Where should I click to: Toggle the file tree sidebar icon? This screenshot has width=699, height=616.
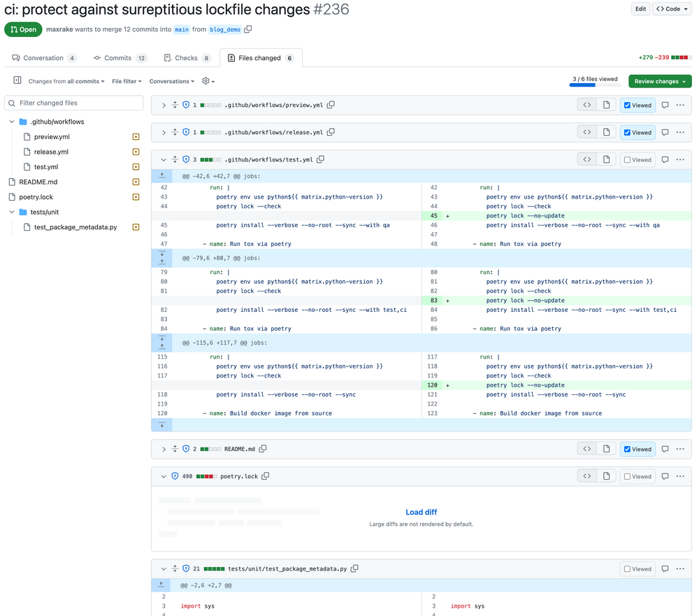[17, 81]
